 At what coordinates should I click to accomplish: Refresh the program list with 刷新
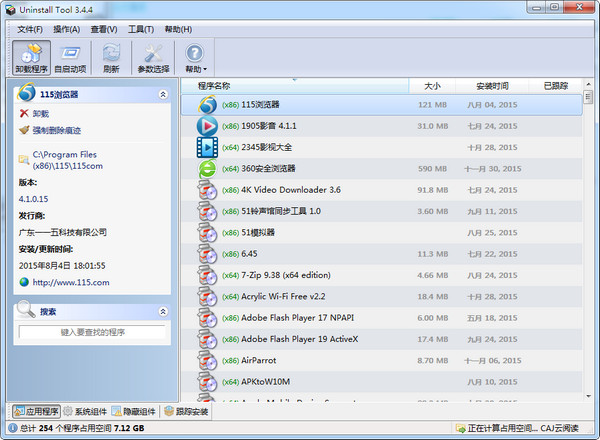pyautogui.click(x=111, y=58)
